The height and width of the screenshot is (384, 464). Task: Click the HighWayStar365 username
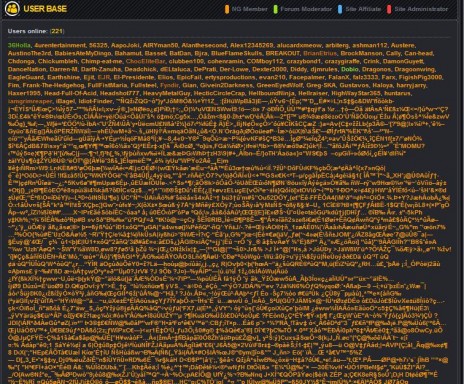coord(356,93)
